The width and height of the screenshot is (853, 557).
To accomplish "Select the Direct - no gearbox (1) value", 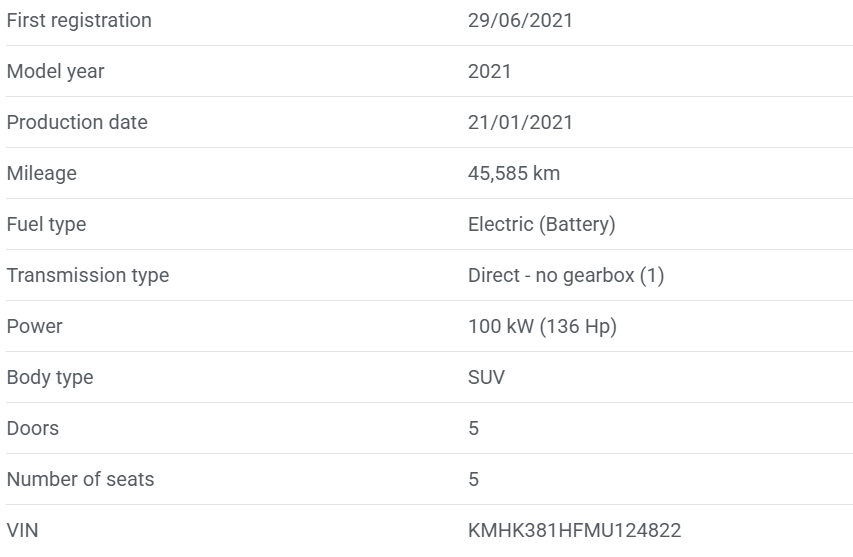I will click(x=565, y=275).
